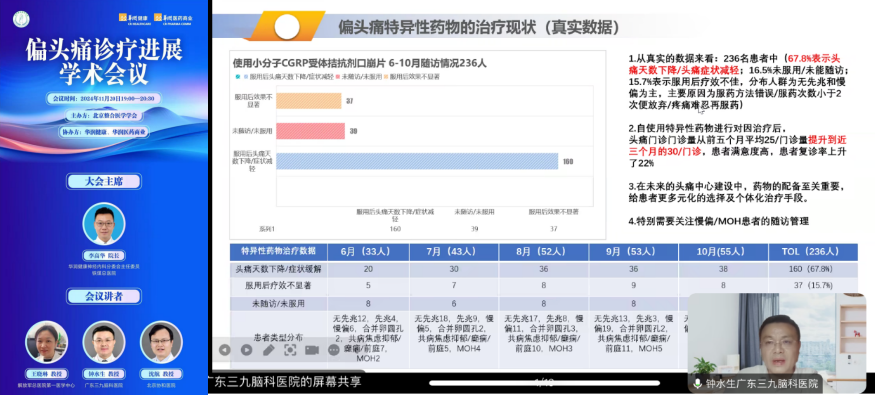Screen dimensions: 875x395
Task: Click the round hospital logo at poster top
Action: [22, 20]
